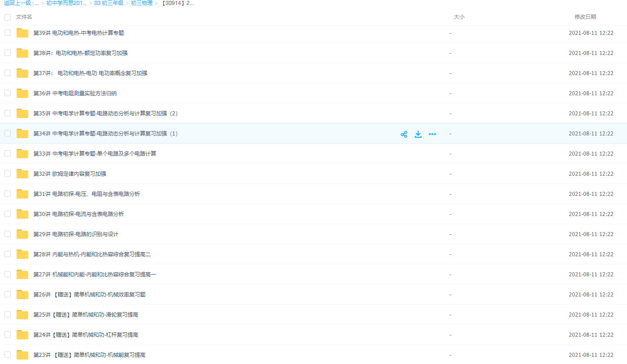Viewport: 627px width, 364px height.
Task: Sort files by the 大小 column header
Action: click(459, 17)
